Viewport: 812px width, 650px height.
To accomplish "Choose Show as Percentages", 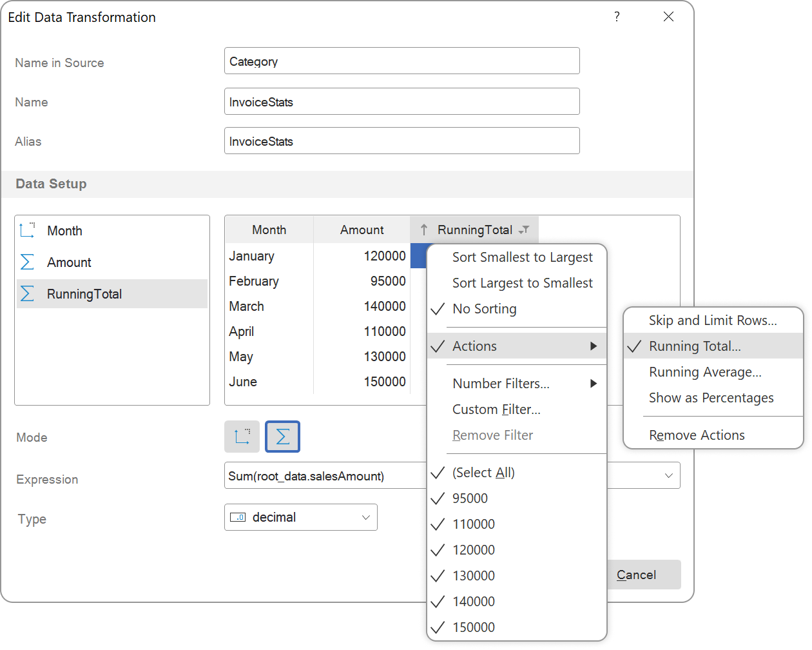I will [713, 398].
